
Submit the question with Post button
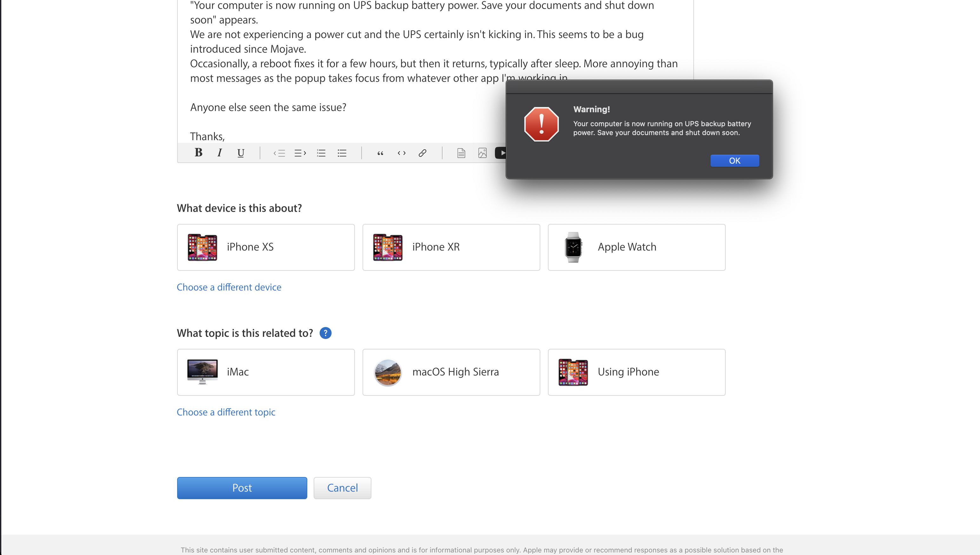tap(242, 487)
